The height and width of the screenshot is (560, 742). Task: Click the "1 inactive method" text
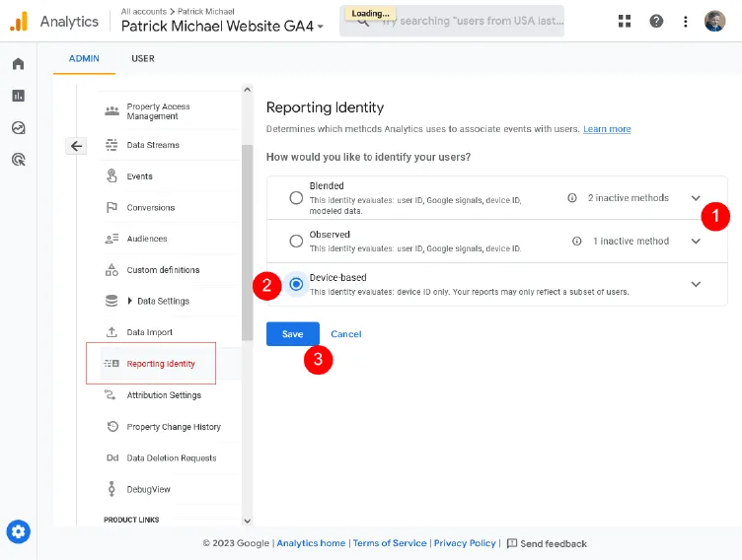(x=631, y=242)
